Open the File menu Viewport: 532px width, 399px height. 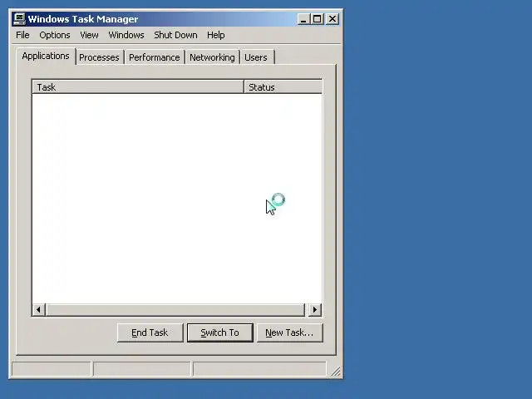pos(22,35)
